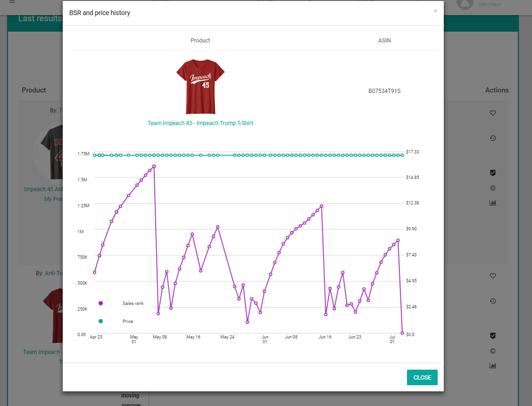Click the '1.75M' sales rank axis label
Image resolution: width=532 pixels, height=406 pixels.
(x=83, y=154)
